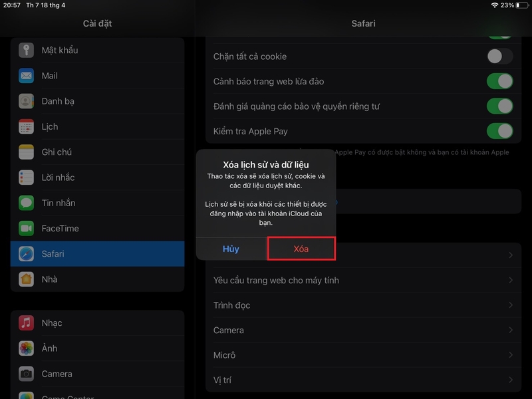The height and width of the screenshot is (399, 532).
Task: Tap the Wi-Fi status icon
Action: [x=495, y=5]
